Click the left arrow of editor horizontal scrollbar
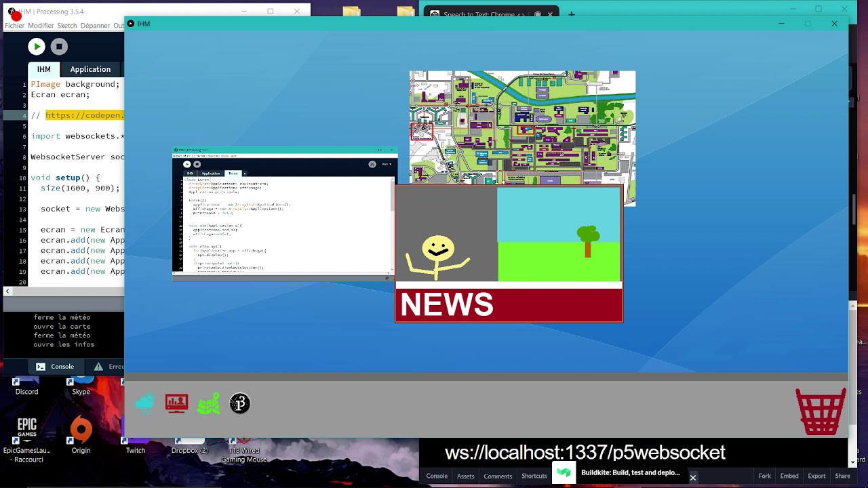Screen dimensions: 868x488 coord(7,291)
